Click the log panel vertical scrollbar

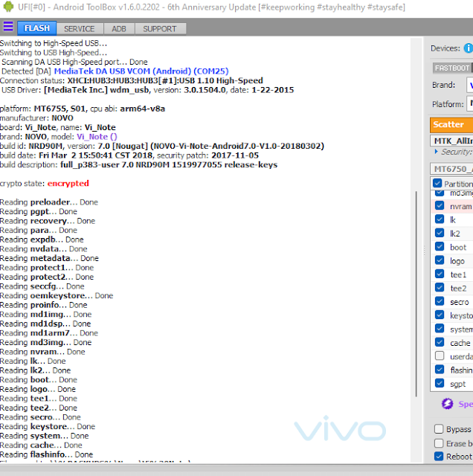pyautogui.click(x=417, y=320)
